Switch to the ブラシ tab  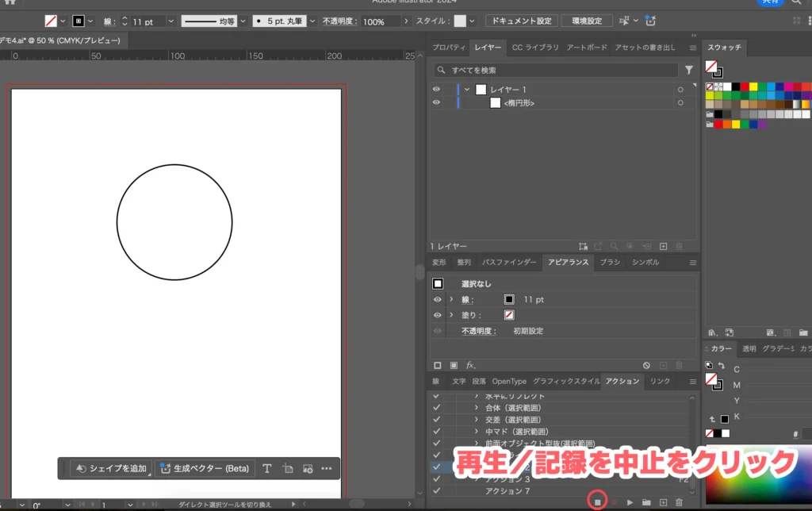[609, 262]
